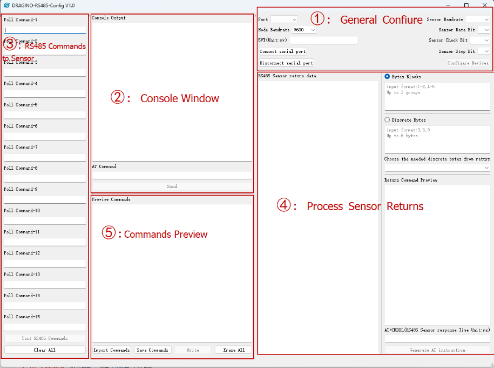Expand the Sensor Stop Bit dropdown
The image size is (494, 368).
[484, 51]
